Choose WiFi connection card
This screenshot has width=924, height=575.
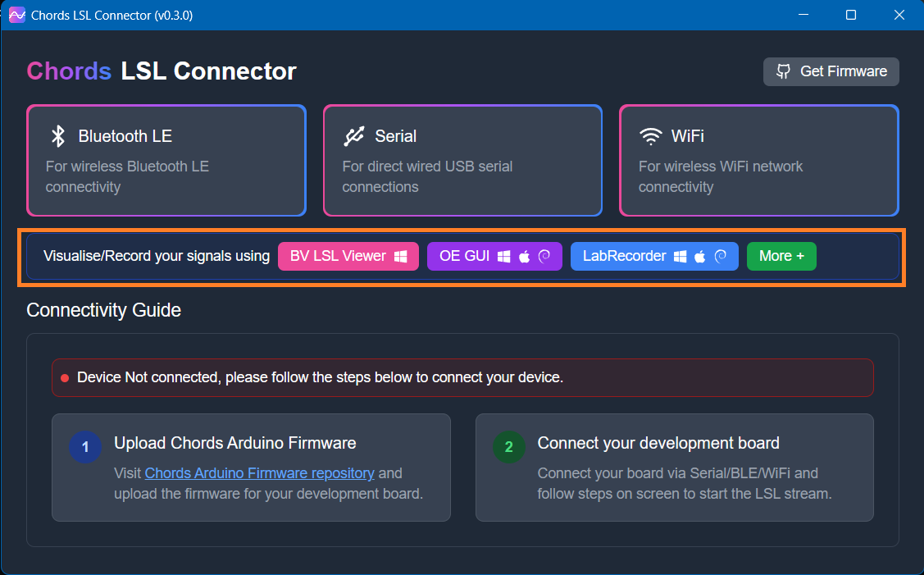[x=759, y=161]
